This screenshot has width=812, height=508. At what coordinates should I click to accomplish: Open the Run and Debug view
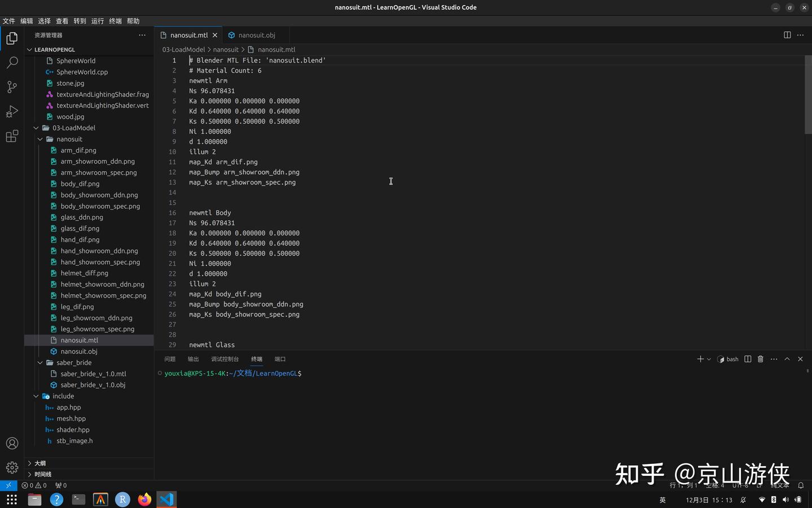[12, 112]
